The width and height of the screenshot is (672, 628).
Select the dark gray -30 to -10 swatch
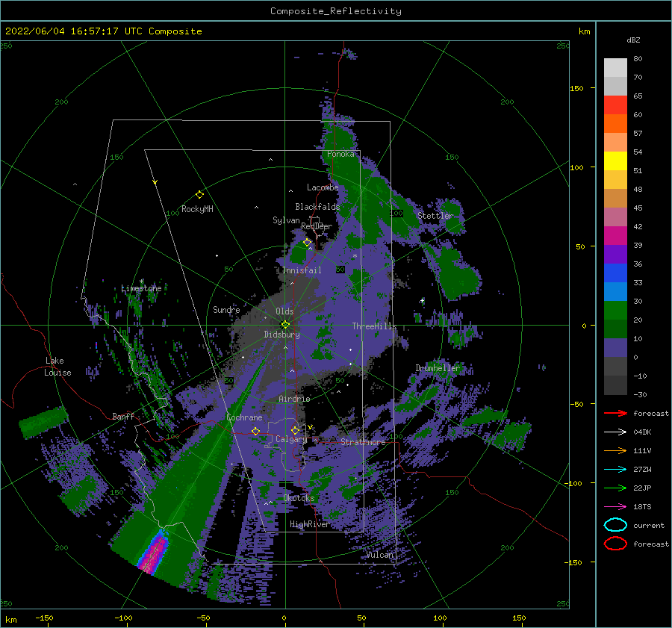pyautogui.click(x=615, y=385)
